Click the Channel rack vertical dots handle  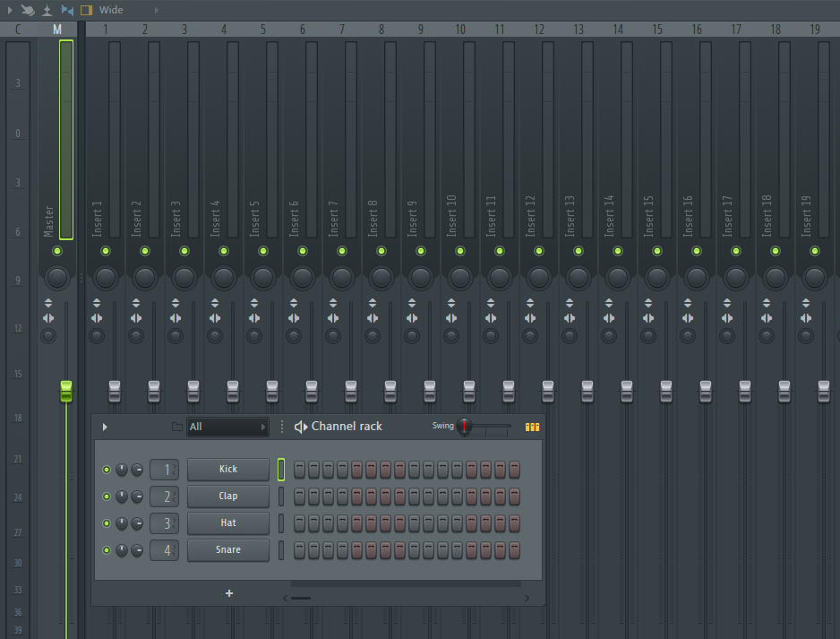point(282,427)
